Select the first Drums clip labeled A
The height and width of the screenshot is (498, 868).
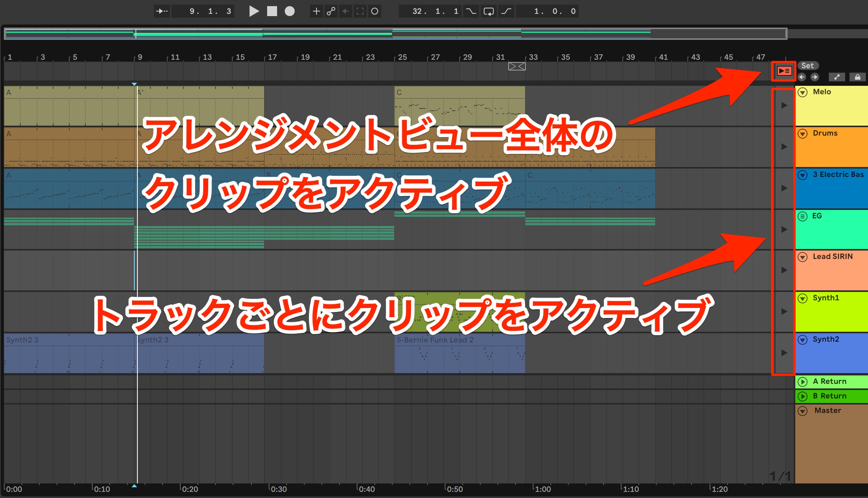coord(69,147)
